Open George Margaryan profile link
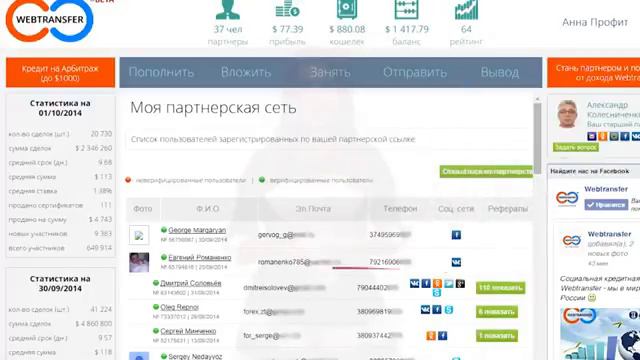This screenshot has height=360, width=640. coord(197,230)
